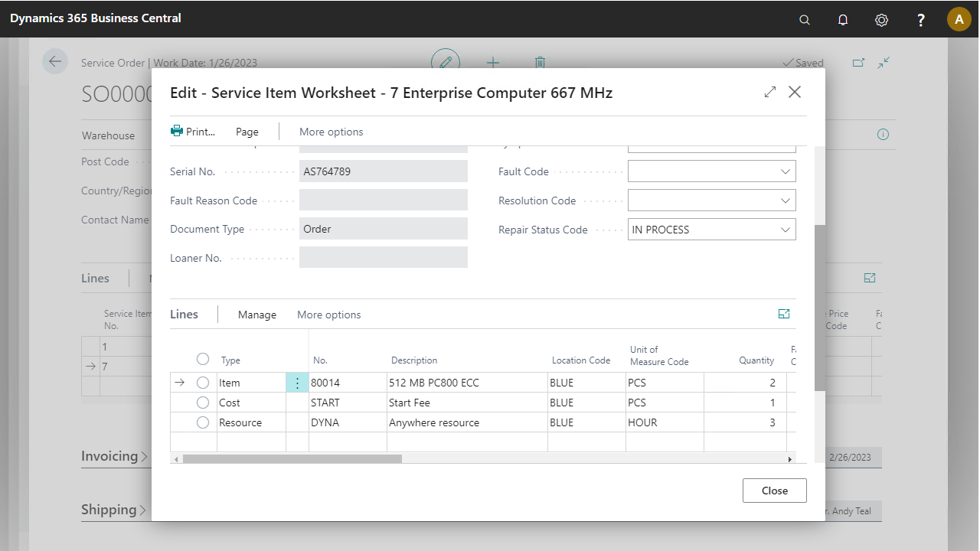
Task: Maximize the worksheet Lines part
Action: pyautogui.click(x=784, y=314)
